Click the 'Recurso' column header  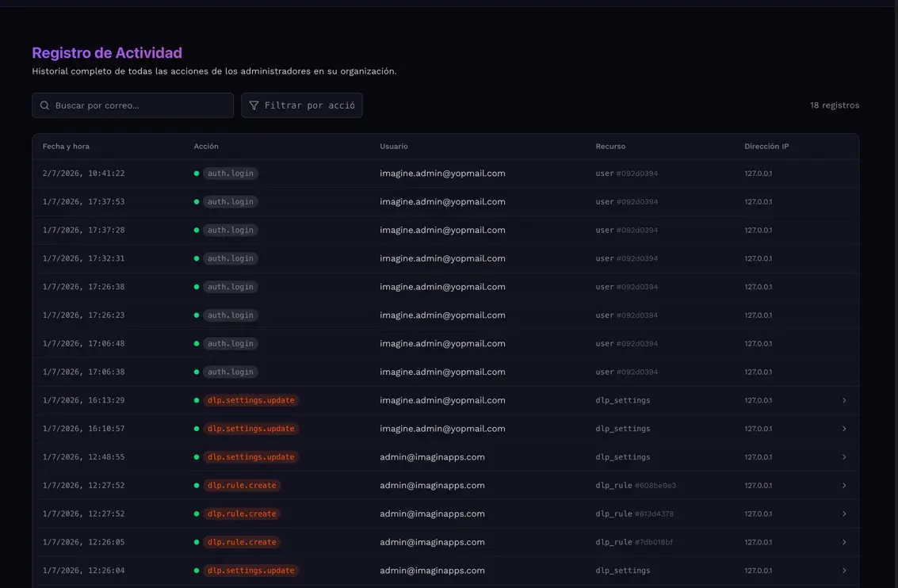[610, 147]
